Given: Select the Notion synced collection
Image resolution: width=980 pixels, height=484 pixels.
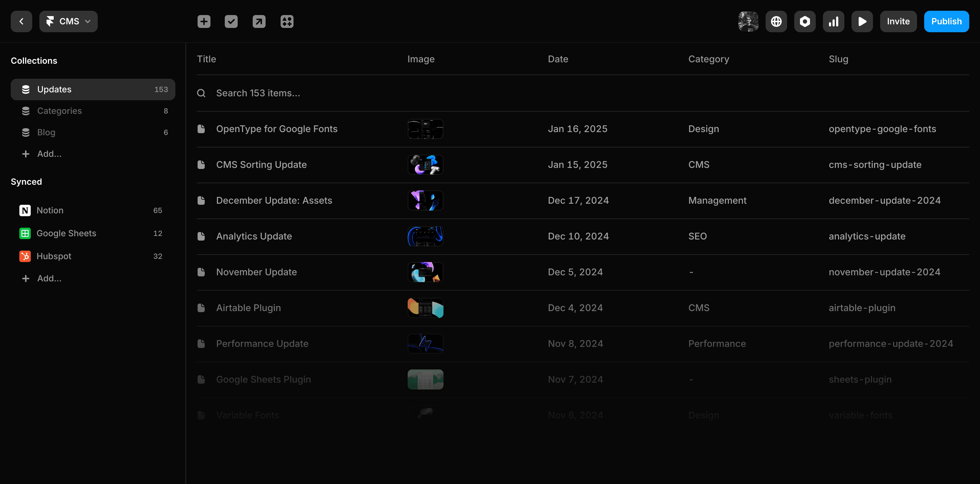Looking at the screenshot, I should point(50,210).
